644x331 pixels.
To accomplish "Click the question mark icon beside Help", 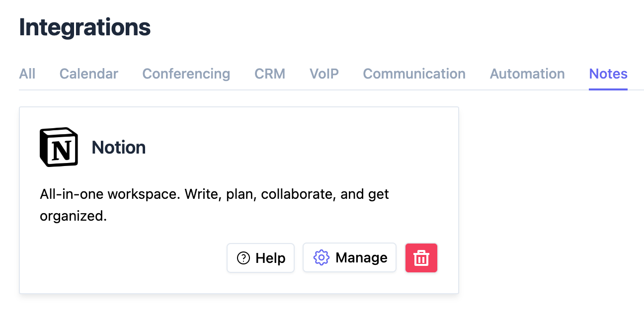I will coord(243,258).
